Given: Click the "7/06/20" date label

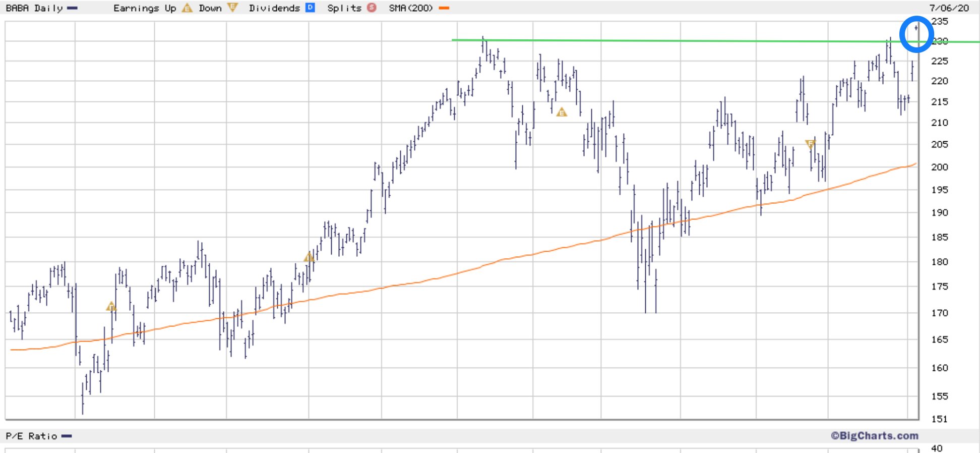Looking at the screenshot, I should point(949,8).
